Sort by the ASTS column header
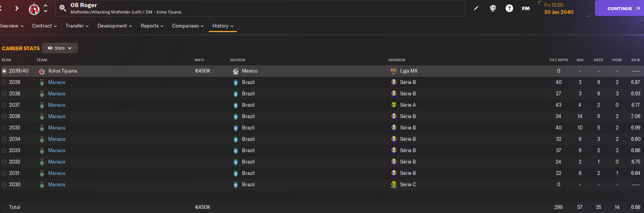 coord(598,60)
